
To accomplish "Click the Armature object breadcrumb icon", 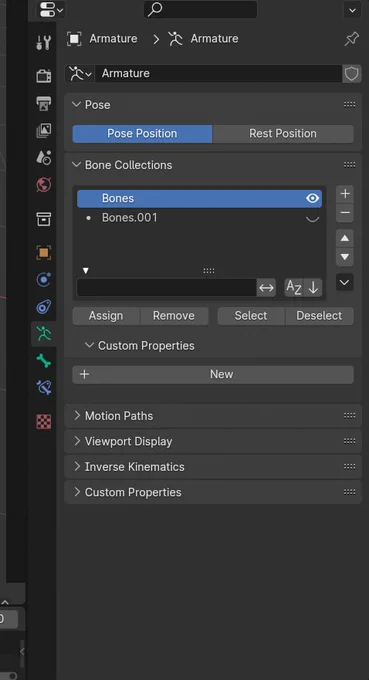I will 74,39.
